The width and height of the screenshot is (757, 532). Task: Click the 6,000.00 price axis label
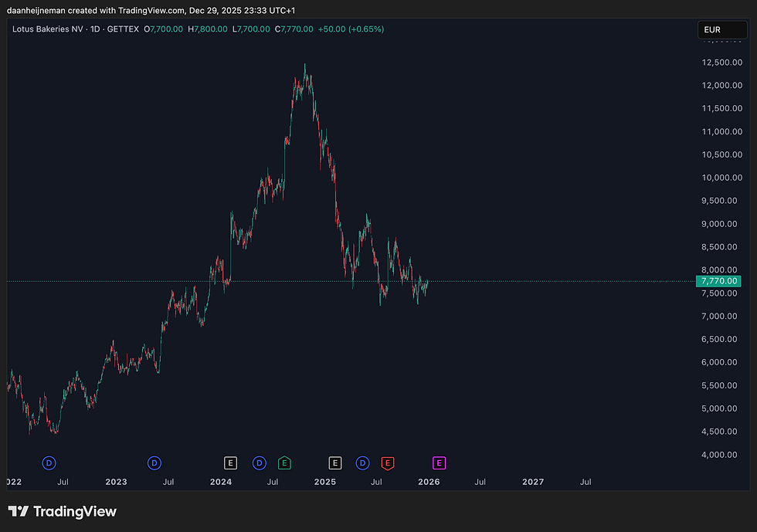(x=719, y=362)
